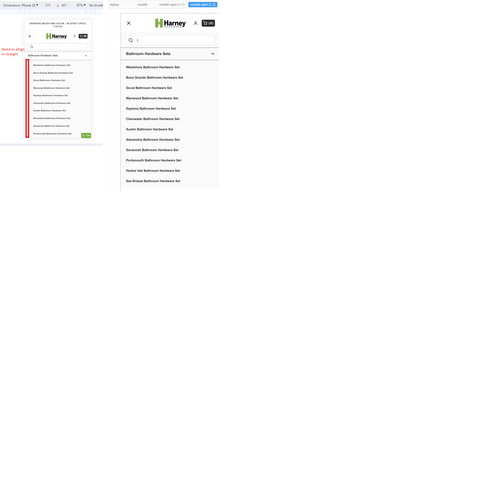
Task: Open Wynwood Bathroom Hardware Set in left emulator
Action: point(51,88)
